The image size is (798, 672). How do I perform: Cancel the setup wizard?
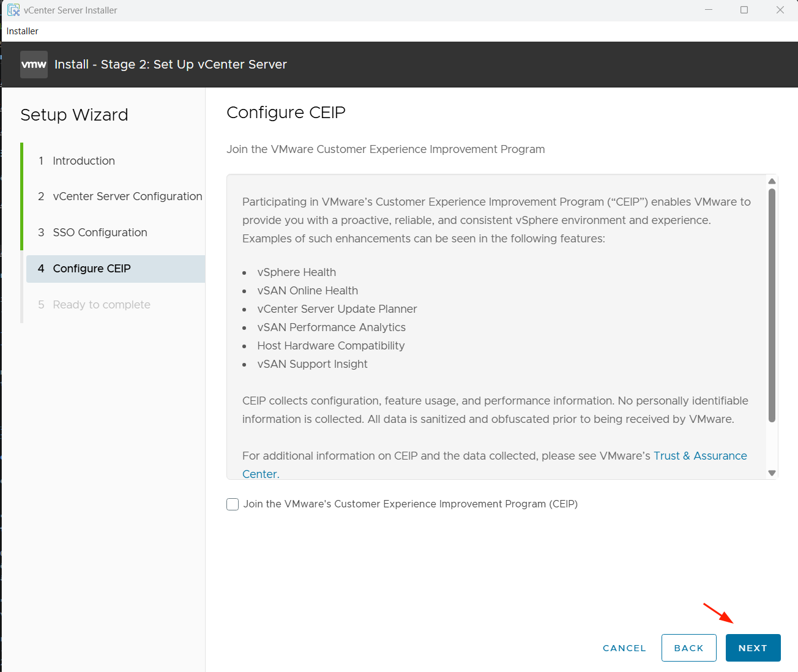tap(624, 648)
